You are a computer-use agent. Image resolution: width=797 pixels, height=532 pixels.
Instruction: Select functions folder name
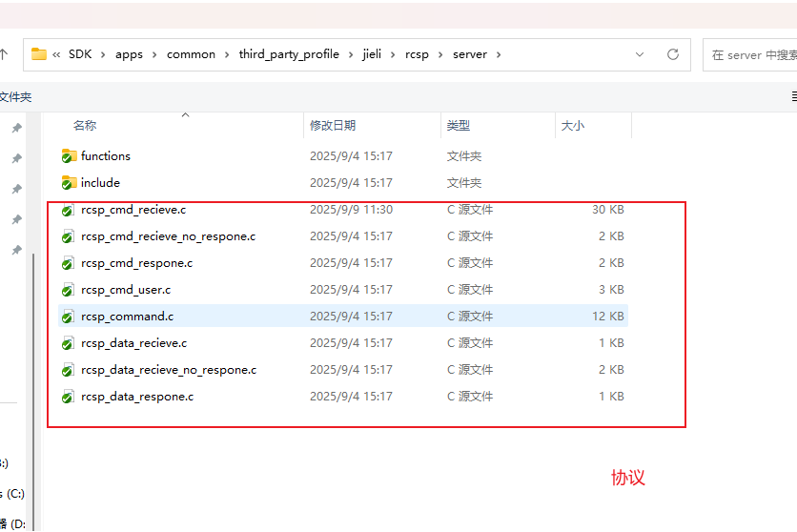click(106, 155)
